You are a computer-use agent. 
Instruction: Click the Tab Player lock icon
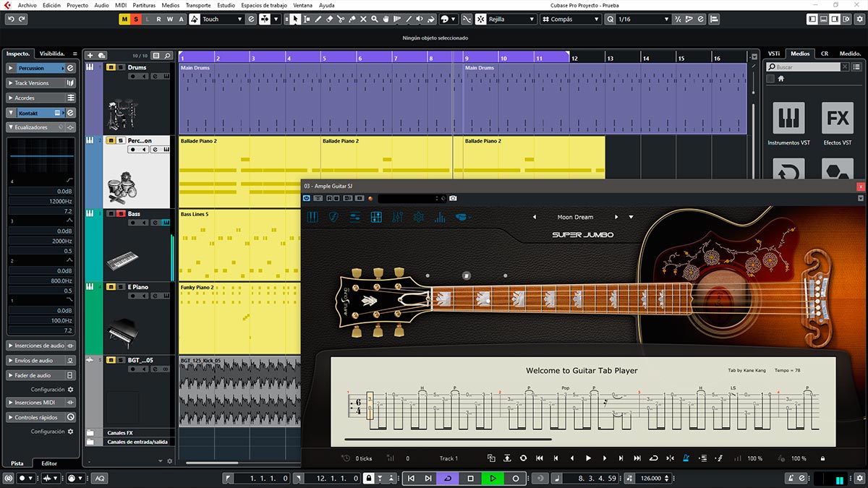click(822, 458)
